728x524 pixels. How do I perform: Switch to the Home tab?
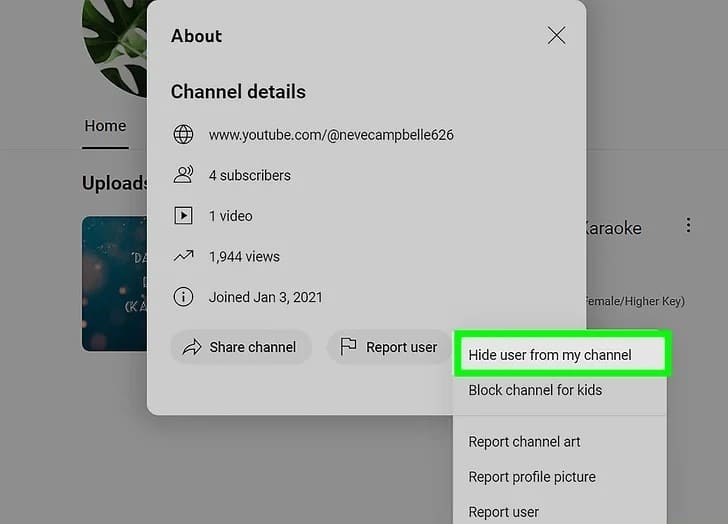point(105,126)
